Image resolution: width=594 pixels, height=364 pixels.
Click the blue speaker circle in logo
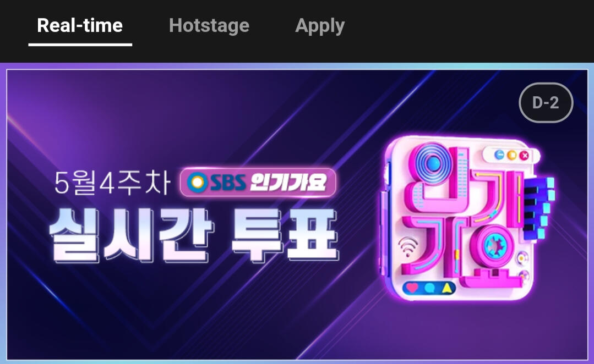tap(433, 163)
